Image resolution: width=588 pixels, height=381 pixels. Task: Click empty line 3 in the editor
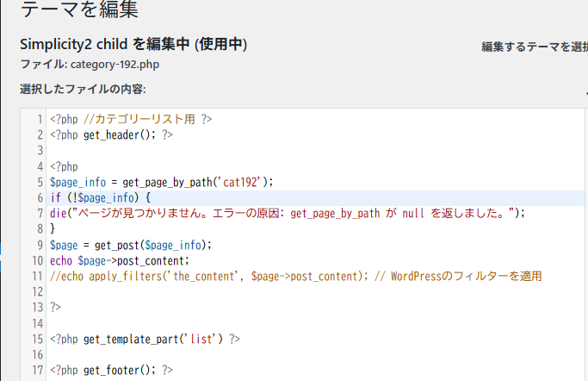[x=317, y=151]
